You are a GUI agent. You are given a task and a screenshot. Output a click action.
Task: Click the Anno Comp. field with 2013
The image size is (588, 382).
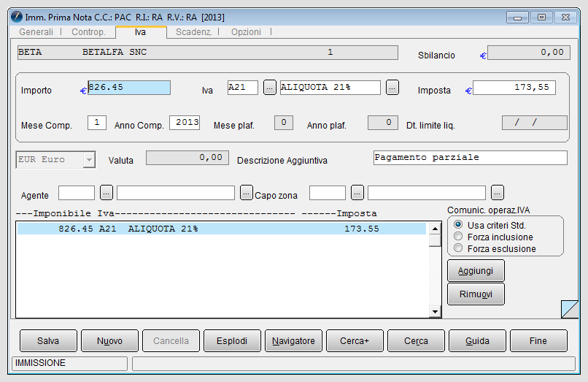(185, 123)
